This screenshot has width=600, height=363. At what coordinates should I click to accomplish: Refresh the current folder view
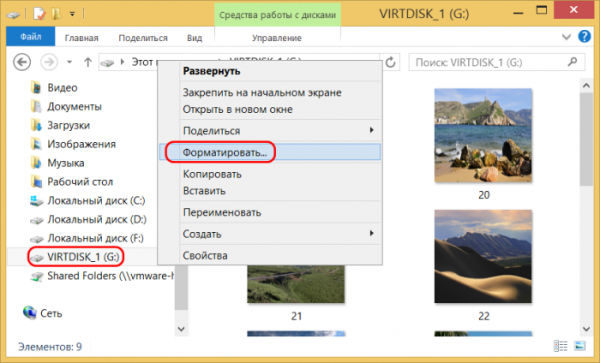[x=390, y=62]
